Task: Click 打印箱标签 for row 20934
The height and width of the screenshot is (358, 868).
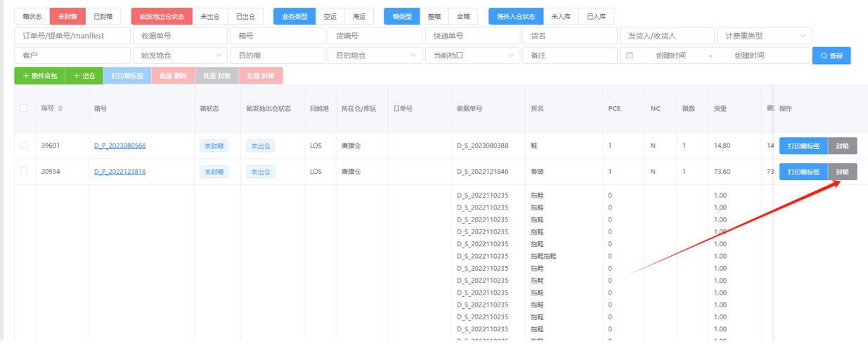Action: [x=803, y=172]
